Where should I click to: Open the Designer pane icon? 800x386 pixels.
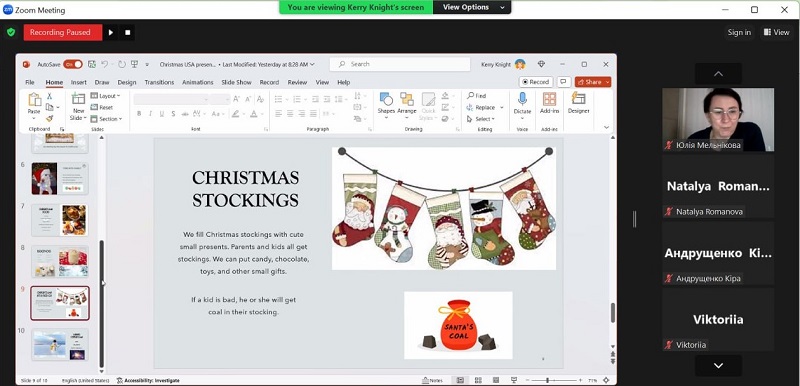(578, 99)
